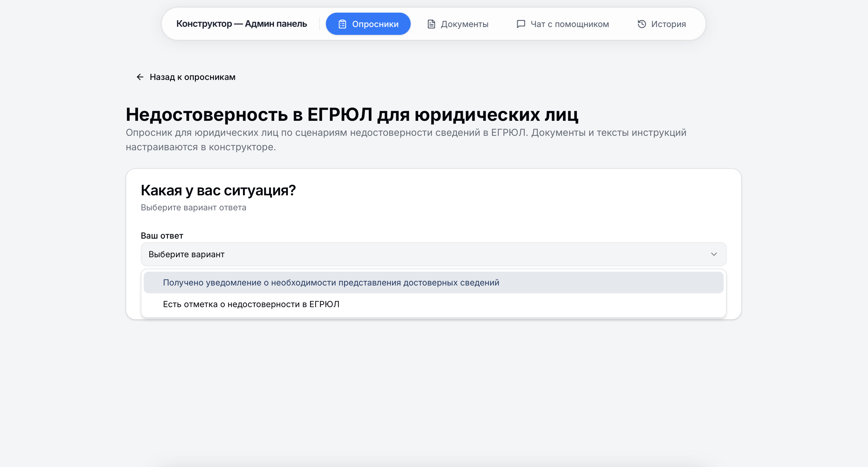Click Конструктор — Админ панель title
The image size is (868, 467).
(242, 24)
